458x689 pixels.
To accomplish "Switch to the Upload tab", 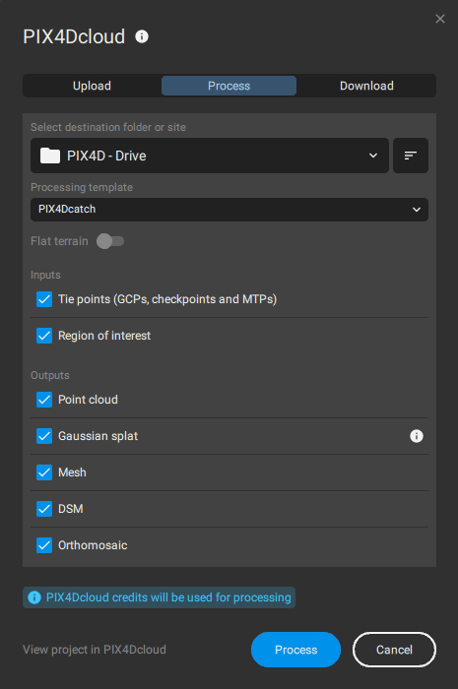I will pos(92,86).
